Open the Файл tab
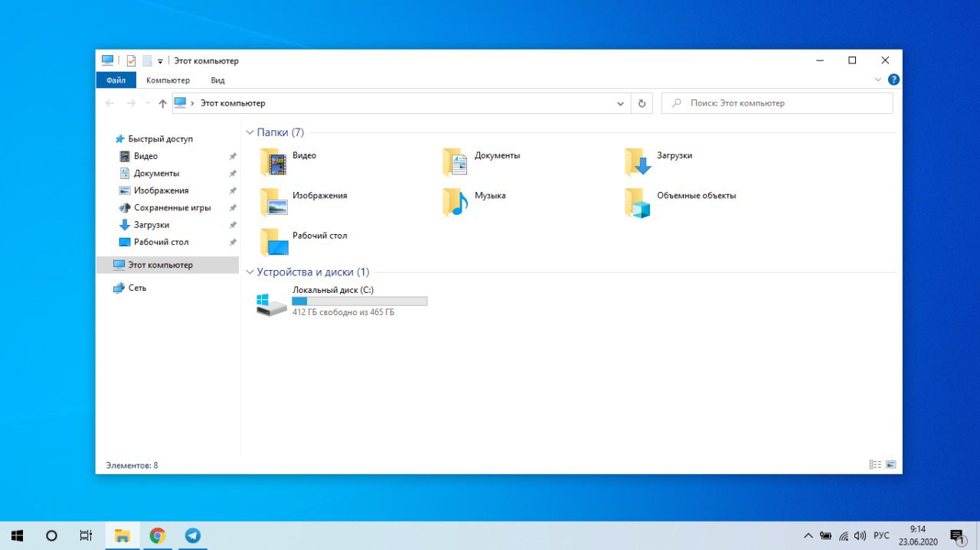The image size is (980, 550). click(116, 80)
